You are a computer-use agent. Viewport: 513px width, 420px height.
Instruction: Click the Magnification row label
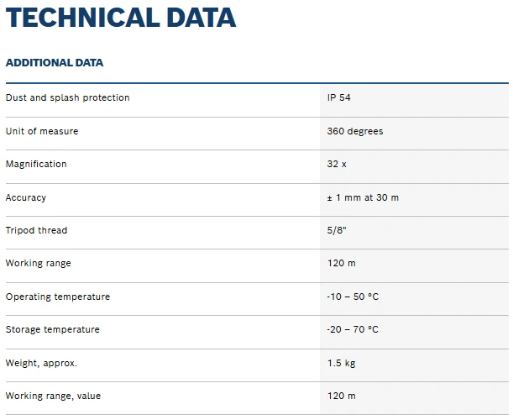(36, 164)
